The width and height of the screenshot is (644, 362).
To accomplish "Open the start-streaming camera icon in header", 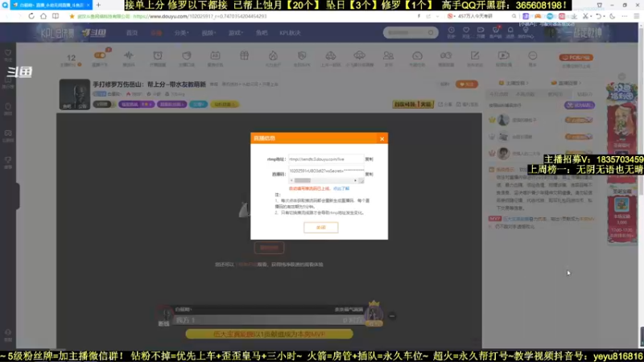I will coord(481,31).
